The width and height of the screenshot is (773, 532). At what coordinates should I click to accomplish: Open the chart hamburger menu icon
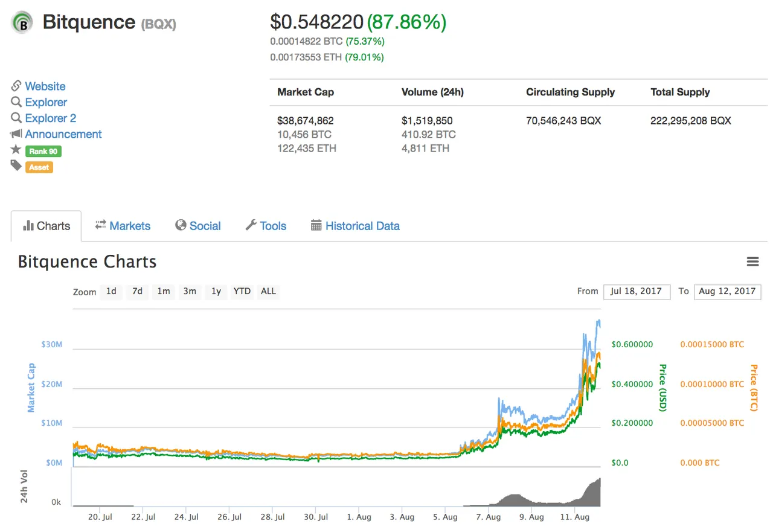tap(752, 261)
